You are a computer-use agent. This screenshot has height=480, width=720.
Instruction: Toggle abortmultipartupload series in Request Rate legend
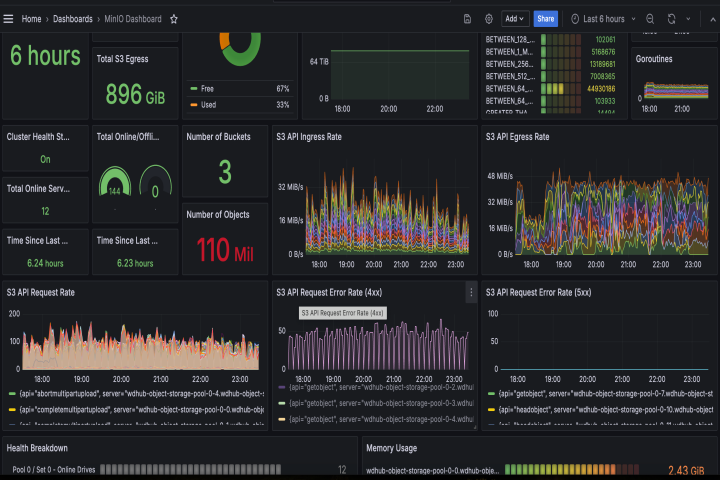(x=141, y=394)
